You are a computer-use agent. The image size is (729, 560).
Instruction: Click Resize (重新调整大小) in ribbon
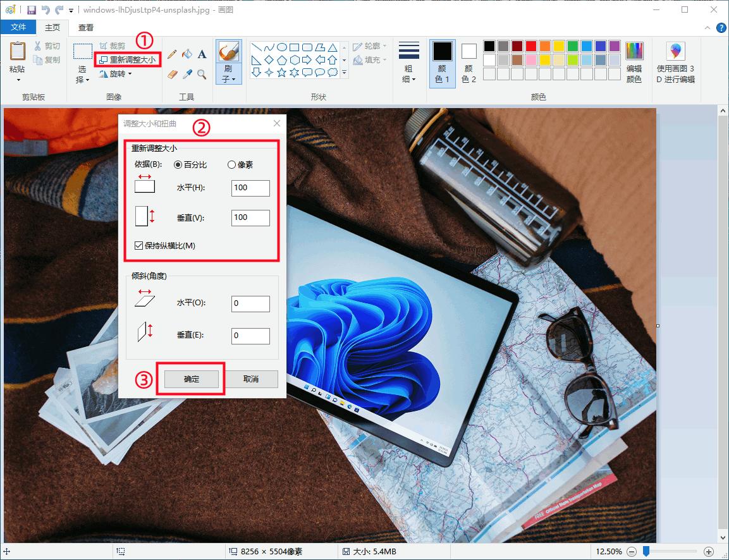[x=127, y=60]
